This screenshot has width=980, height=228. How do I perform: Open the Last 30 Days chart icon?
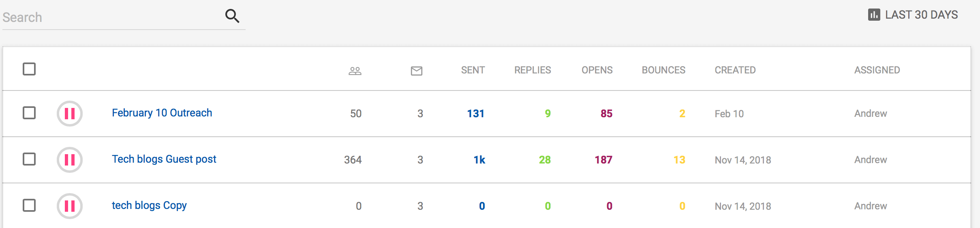[x=874, y=15]
